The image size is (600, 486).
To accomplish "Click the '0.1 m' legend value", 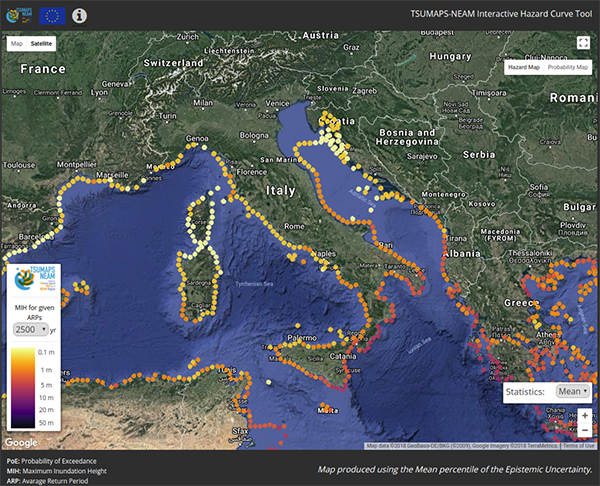I will [x=46, y=352].
